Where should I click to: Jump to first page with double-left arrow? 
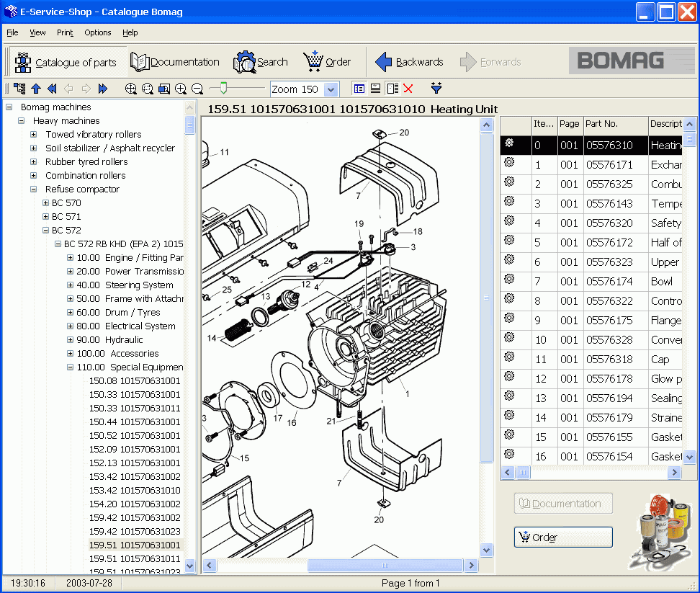53,89
